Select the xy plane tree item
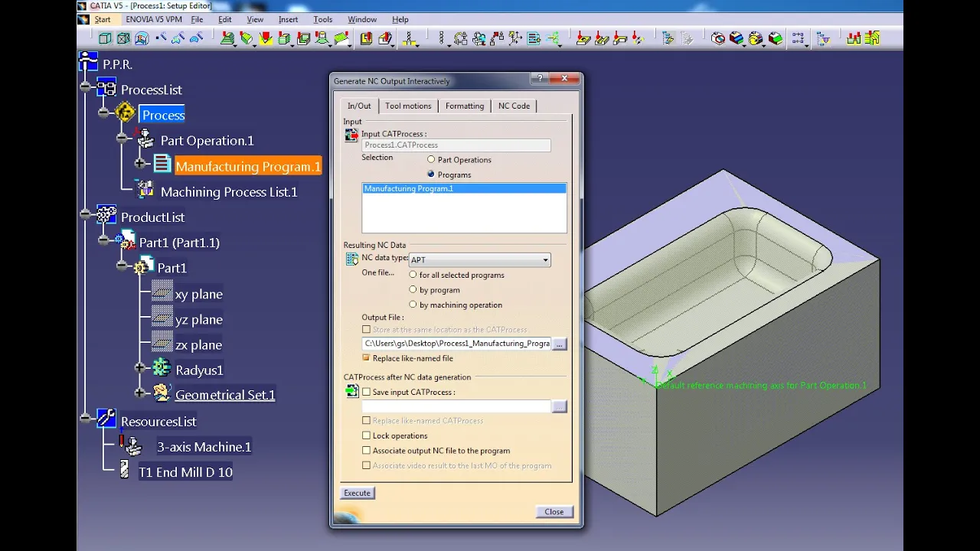This screenshot has height=551, width=980. [199, 294]
